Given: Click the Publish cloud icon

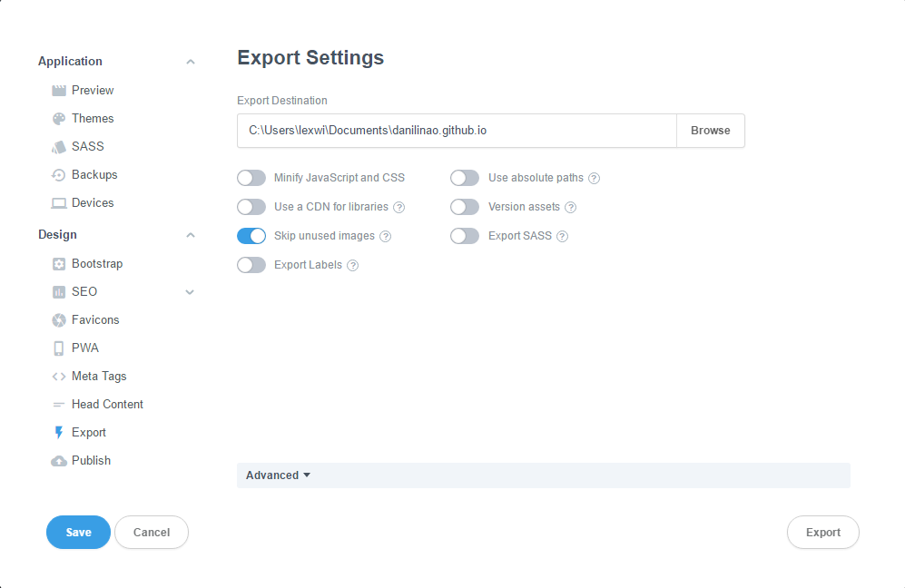Looking at the screenshot, I should pyautogui.click(x=59, y=461).
